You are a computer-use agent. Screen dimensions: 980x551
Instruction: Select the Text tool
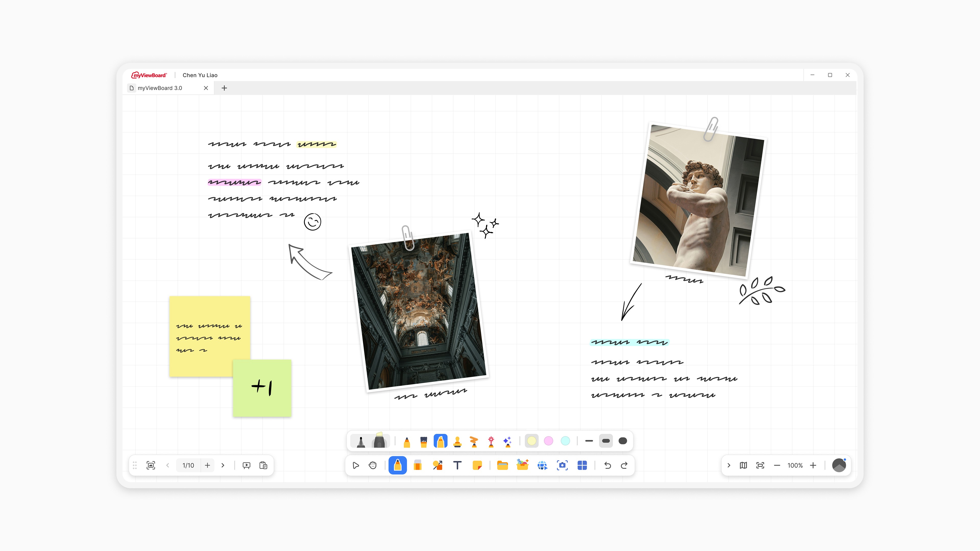[x=457, y=465]
